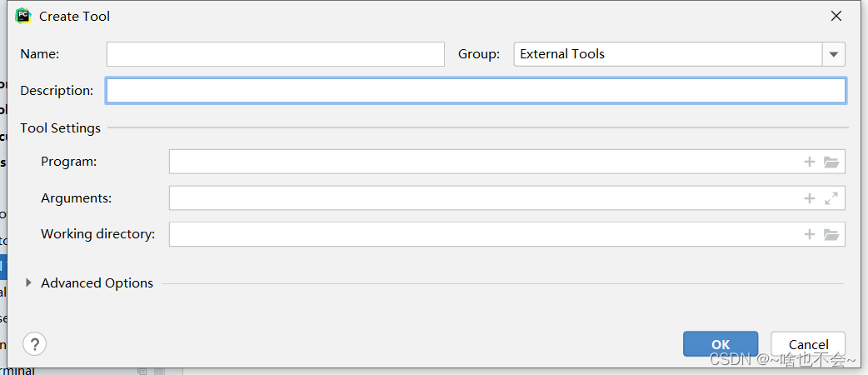Focus the Arguments input field

(x=483, y=198)
